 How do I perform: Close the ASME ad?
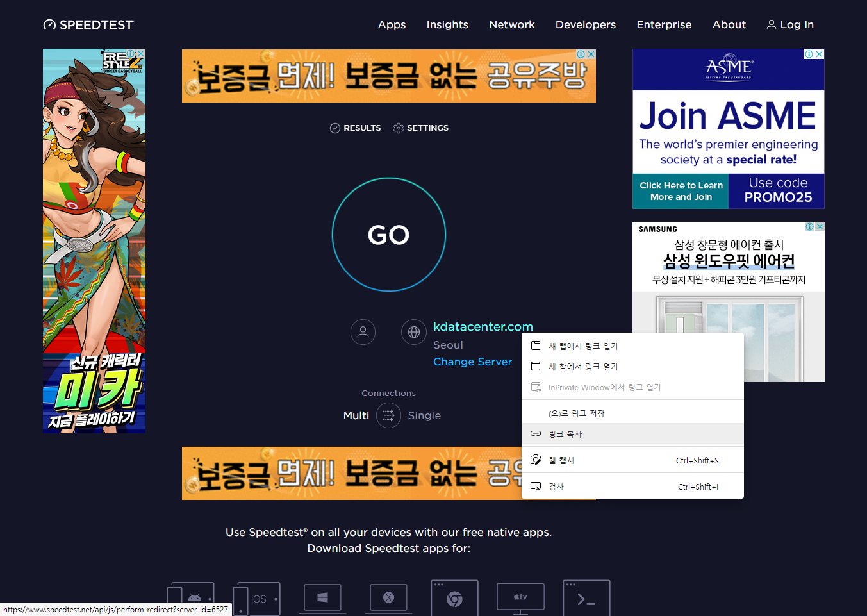point(820,54)
